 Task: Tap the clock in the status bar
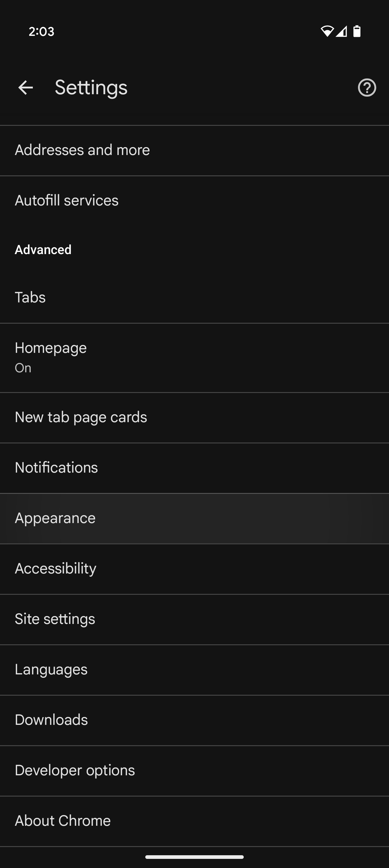point(41,32)
